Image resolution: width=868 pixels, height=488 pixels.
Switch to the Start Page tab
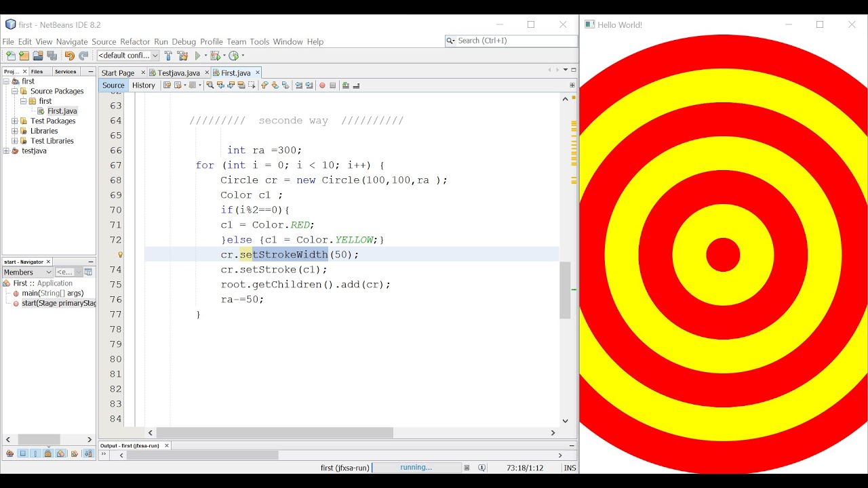[x=118, y=73]
